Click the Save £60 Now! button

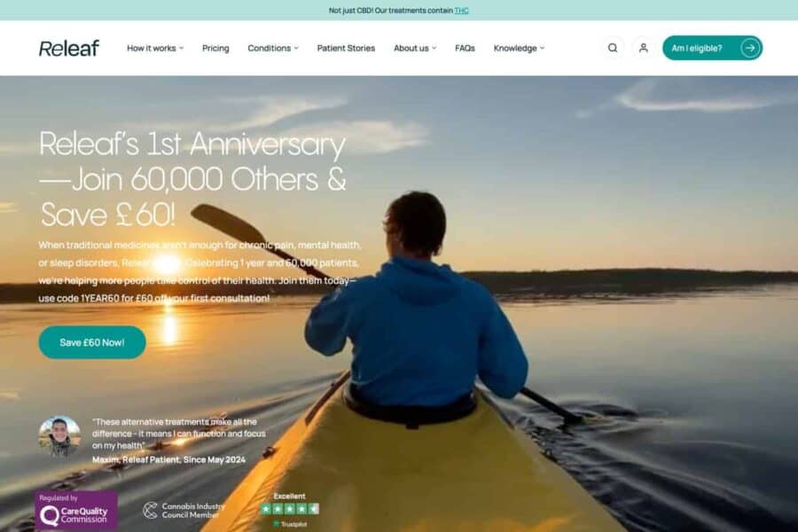[92, 342]
